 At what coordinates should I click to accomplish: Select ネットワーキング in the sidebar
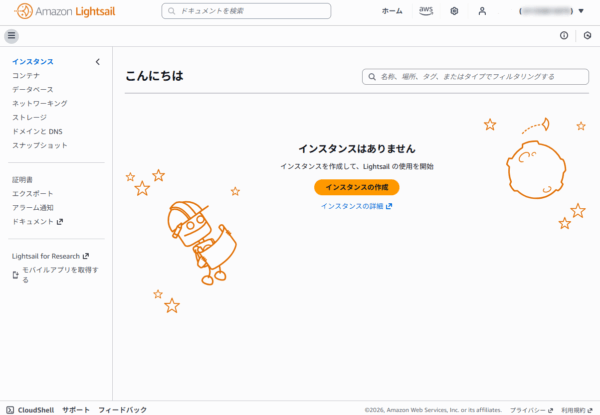[x=40, y=103]
